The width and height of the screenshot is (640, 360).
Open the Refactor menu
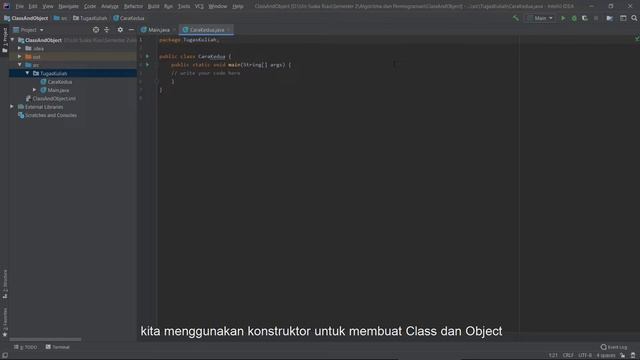pos(133,6)
